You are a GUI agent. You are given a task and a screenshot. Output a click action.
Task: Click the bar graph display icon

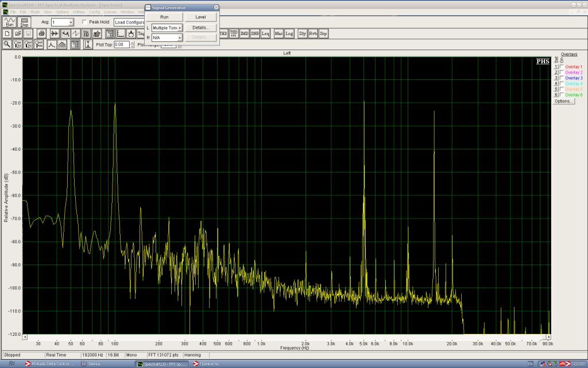point(62,45)
